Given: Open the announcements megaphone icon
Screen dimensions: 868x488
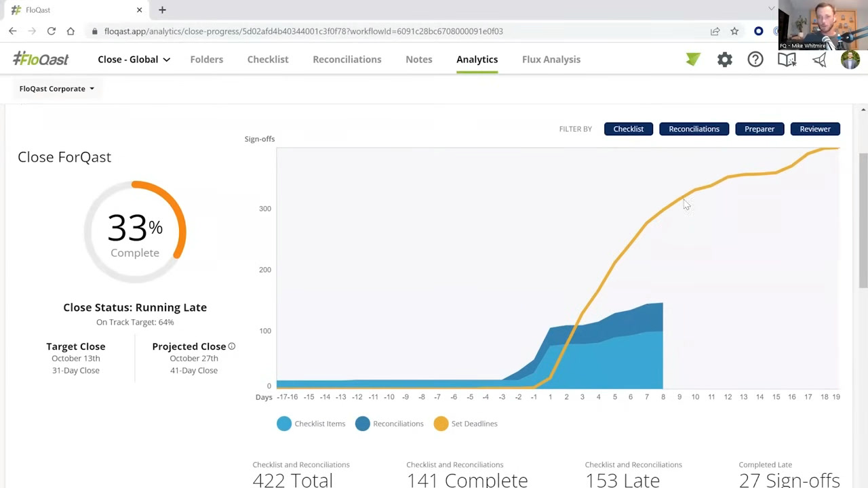Looking at the screenshot, I should (x=819, y=60).
